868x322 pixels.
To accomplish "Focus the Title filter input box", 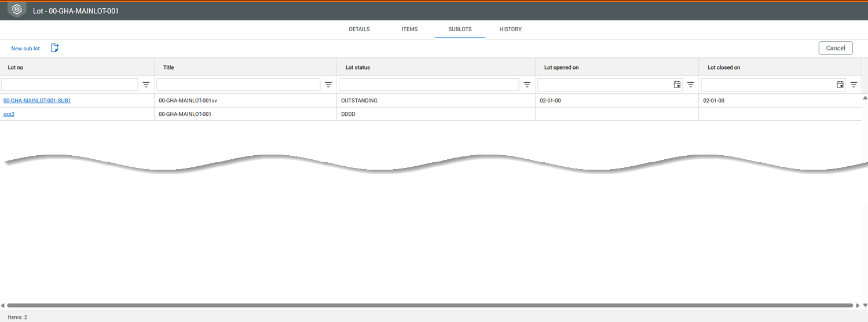I will pos(238,85).
